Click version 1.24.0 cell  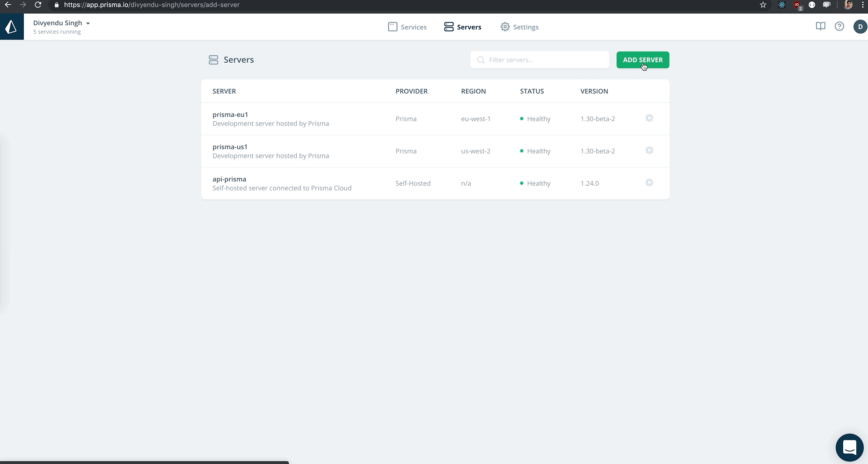(590, 183)
